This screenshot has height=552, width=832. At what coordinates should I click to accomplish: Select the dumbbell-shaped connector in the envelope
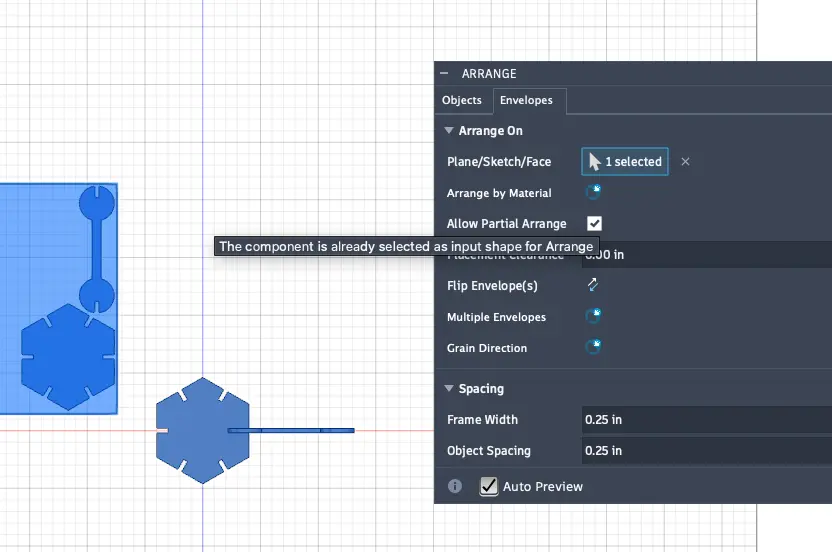pyautogui.click(x=97, y=249)
